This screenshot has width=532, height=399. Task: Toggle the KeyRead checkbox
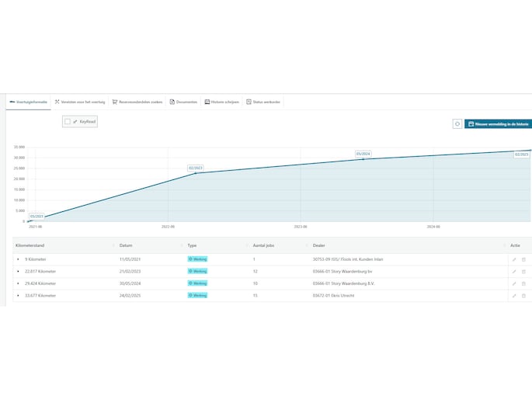[68, 122]
